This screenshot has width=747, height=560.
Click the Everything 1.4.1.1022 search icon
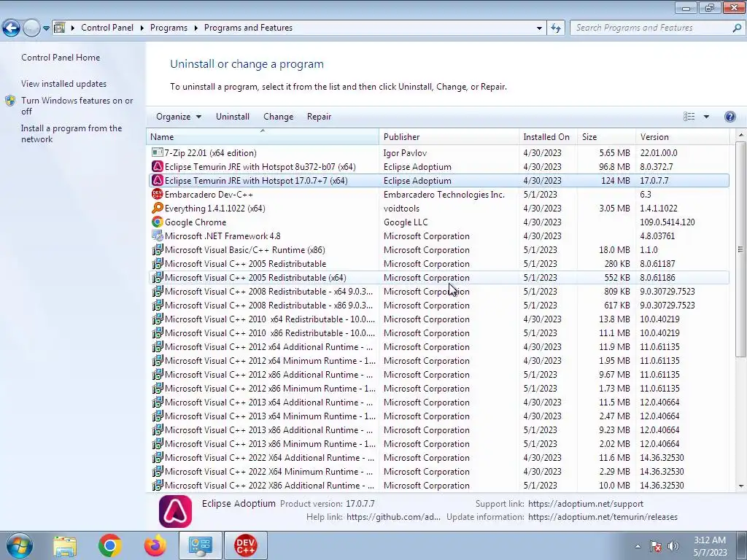157,208
